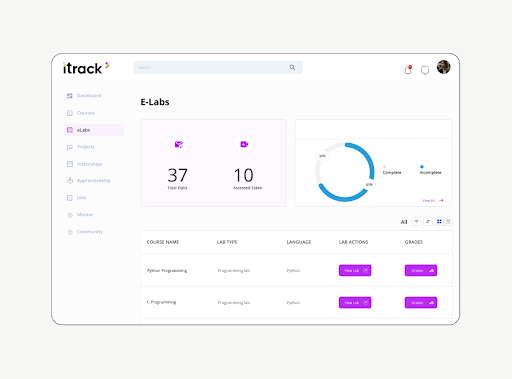Click the Assessed Taken video icon
Viewport: 512px width, 379px height.
pos(244,144)
